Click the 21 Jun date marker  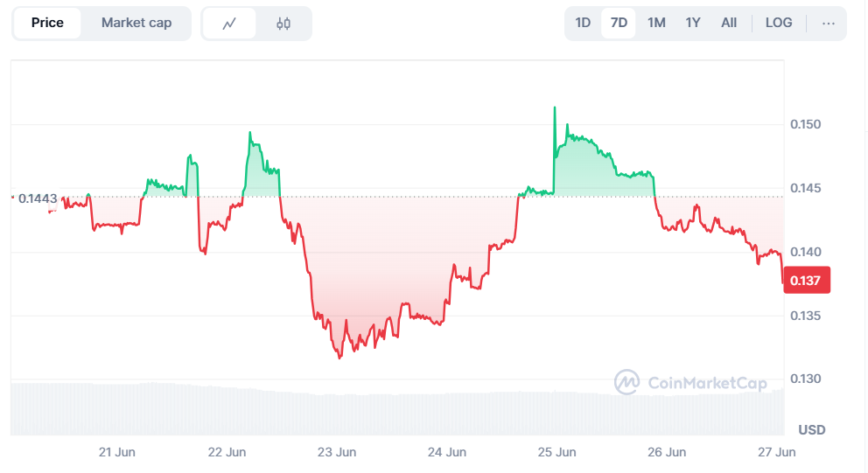[117, 452]
